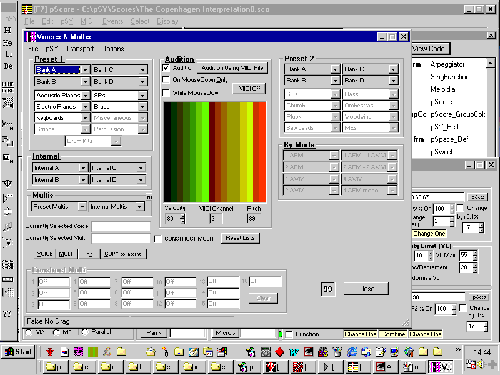Open the Preset 1 Bank C dropdown
The image size is (500, 375).
pos(143,70)
